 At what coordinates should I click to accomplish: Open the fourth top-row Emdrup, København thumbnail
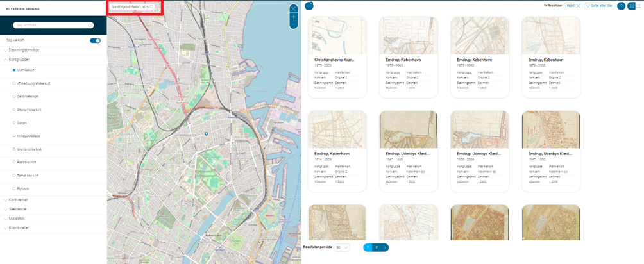click(551, 36)
